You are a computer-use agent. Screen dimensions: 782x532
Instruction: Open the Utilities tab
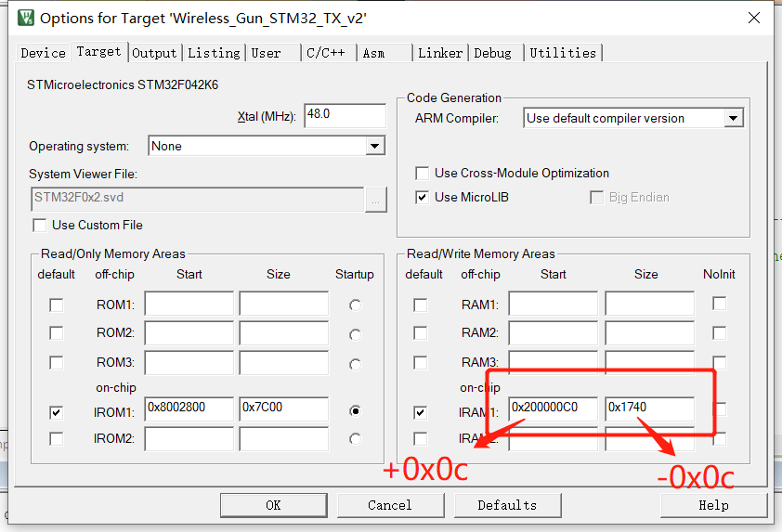563,53
